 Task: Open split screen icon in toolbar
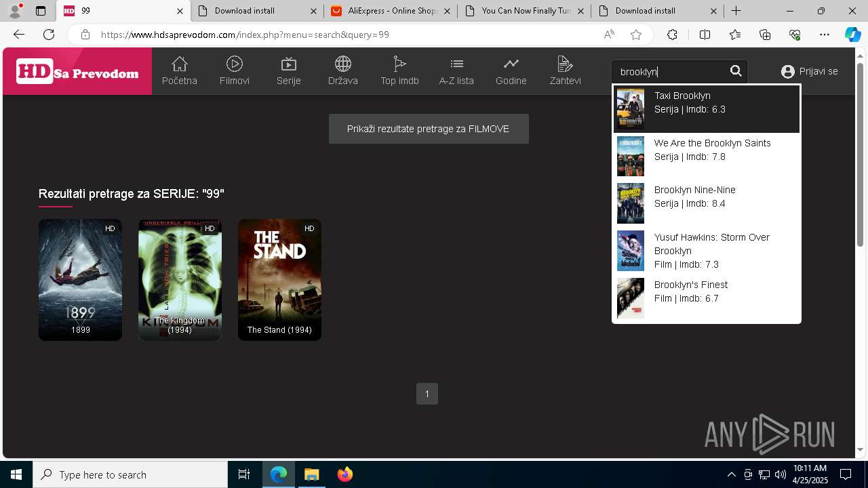click(x=705, y=35)
